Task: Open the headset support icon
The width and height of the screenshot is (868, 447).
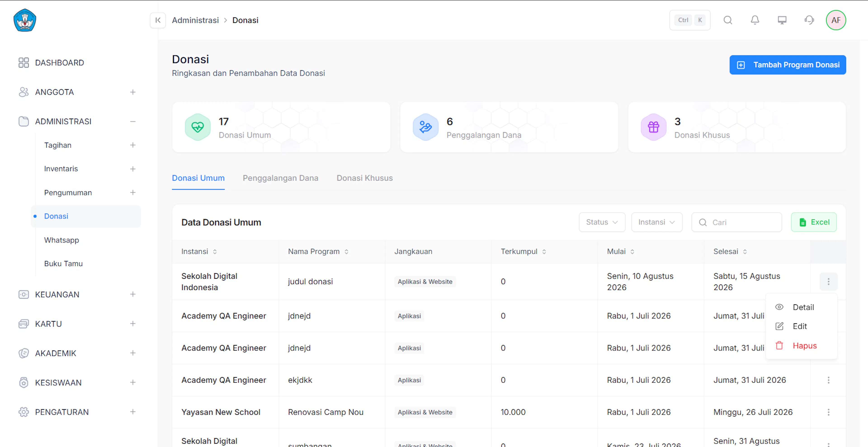Action: [x=809, y=20]
